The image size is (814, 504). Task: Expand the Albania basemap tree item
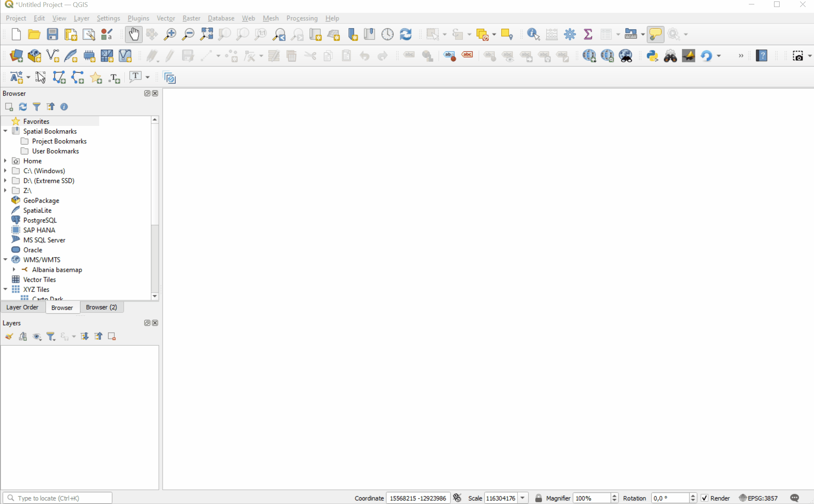pos(14,269)
